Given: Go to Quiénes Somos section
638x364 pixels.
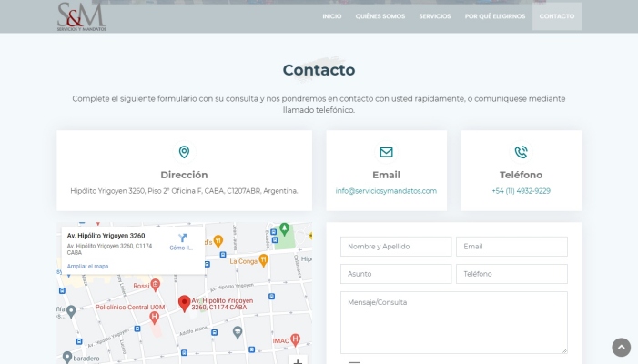Looking at the screenshot, I should click(x=380, y=16).
